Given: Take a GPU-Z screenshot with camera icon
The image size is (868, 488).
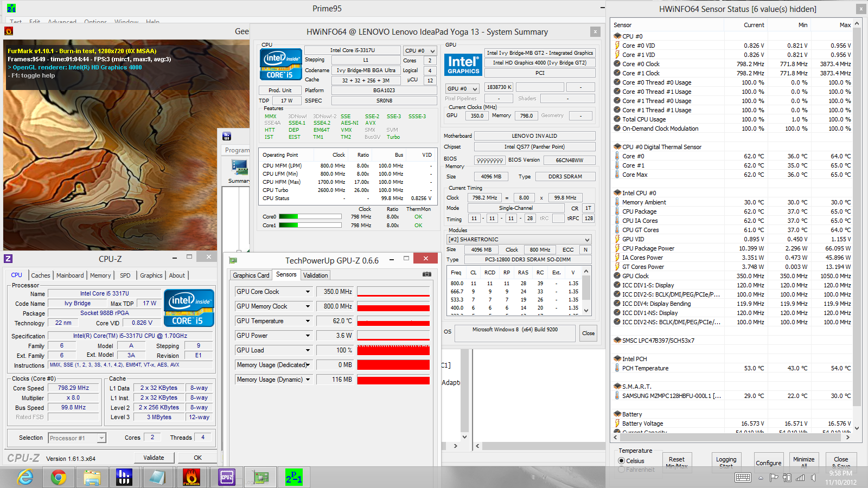Looking at the screenshot, I should pyautogui.click(x=427, y=275).
